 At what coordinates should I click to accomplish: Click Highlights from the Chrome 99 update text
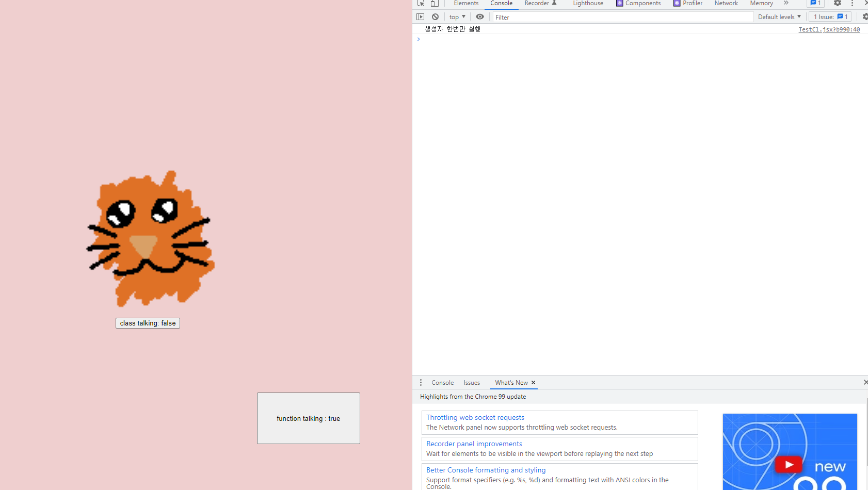coord(473,397)
